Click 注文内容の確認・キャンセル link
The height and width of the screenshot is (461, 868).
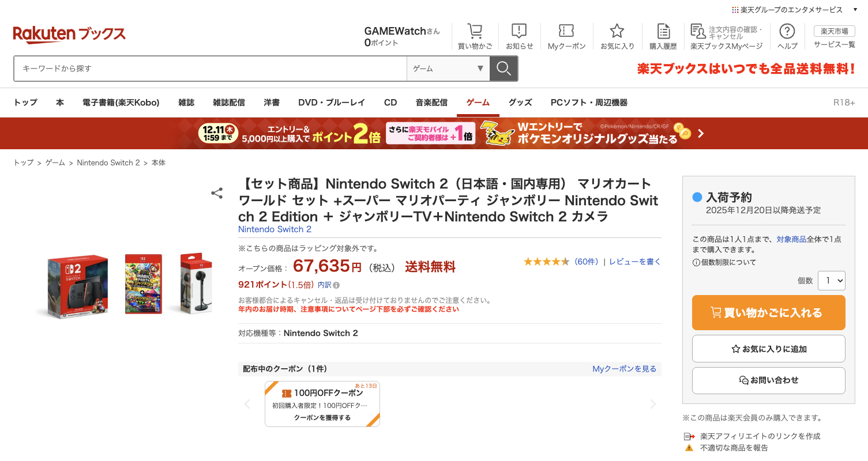(x=736, y=32)
